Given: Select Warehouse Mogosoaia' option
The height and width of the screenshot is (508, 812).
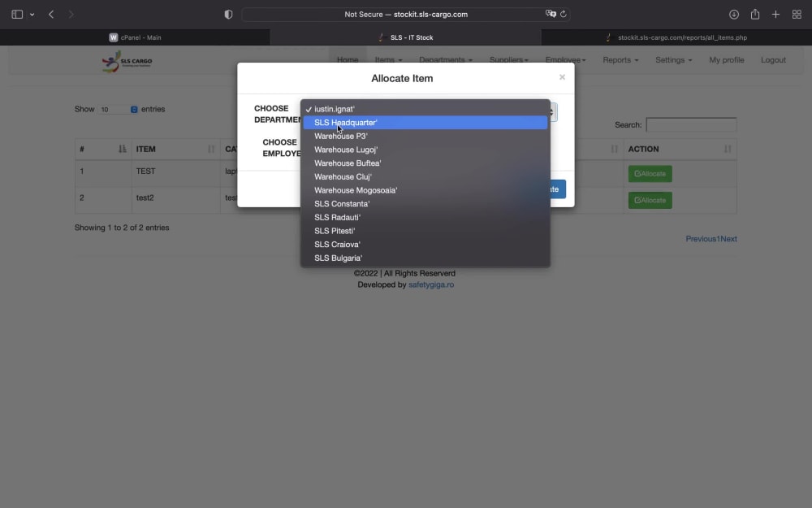Looking at the screenshot, I should (x=425, y=190).
